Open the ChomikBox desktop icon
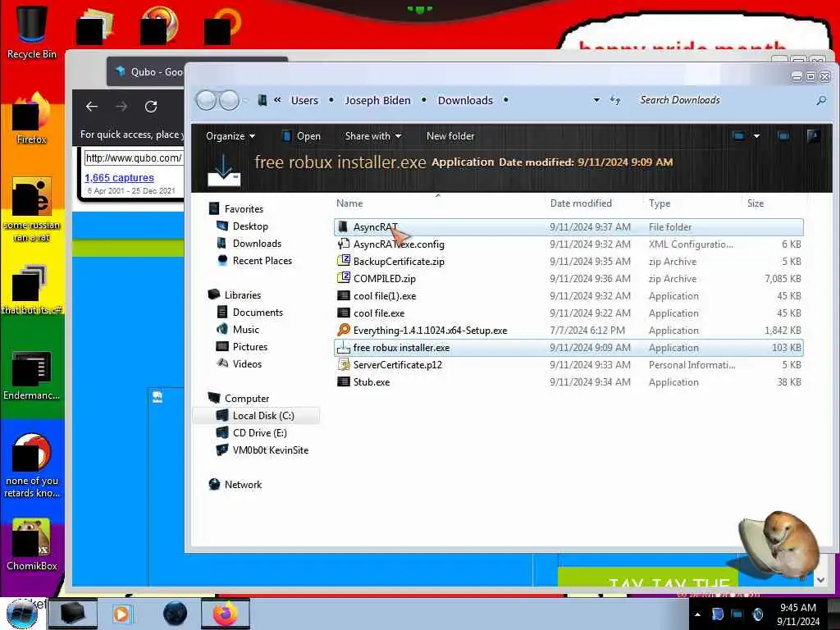 click(32, 545)
